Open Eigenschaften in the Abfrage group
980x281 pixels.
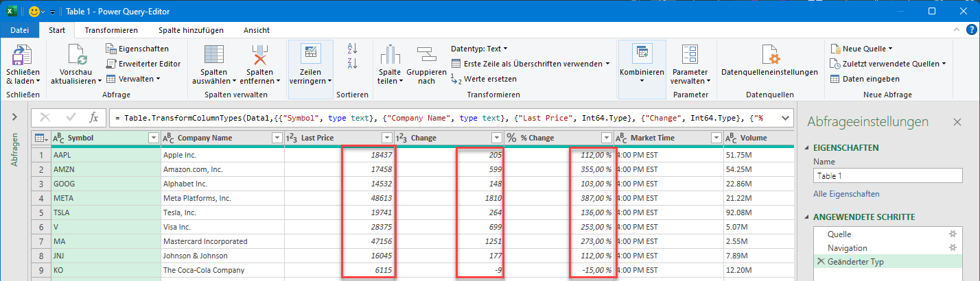click(137, 49)
